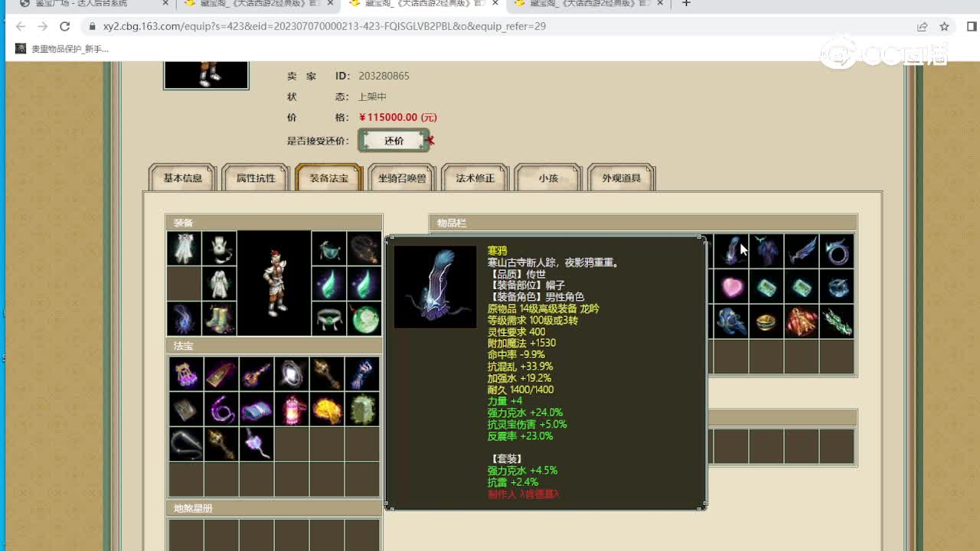Bookmark this page with the star icon

pos(945,26)
